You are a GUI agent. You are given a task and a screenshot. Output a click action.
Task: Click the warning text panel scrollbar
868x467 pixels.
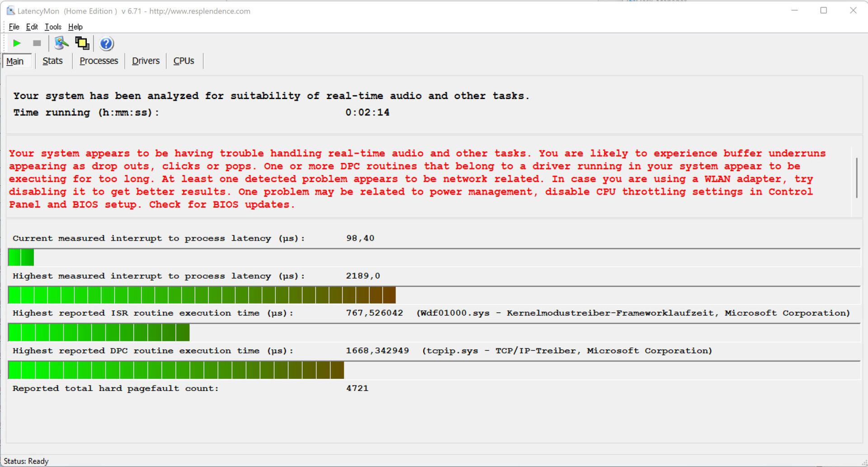click(856, 177)
